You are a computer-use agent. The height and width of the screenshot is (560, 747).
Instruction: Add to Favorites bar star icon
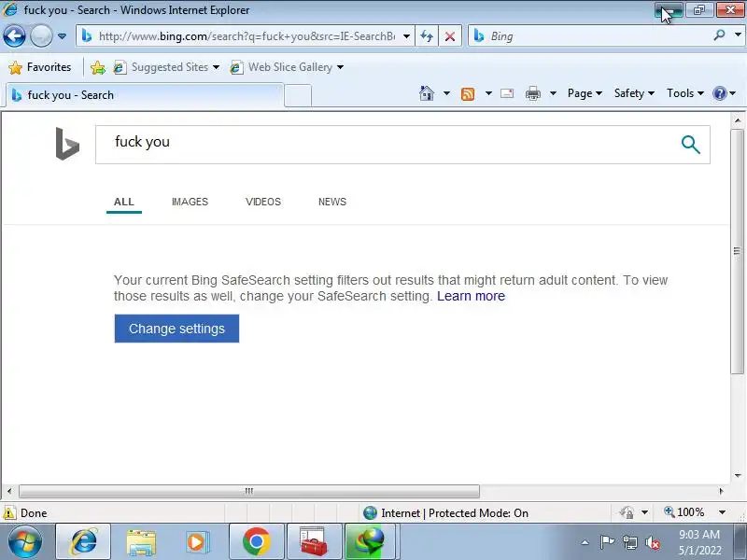98,67
